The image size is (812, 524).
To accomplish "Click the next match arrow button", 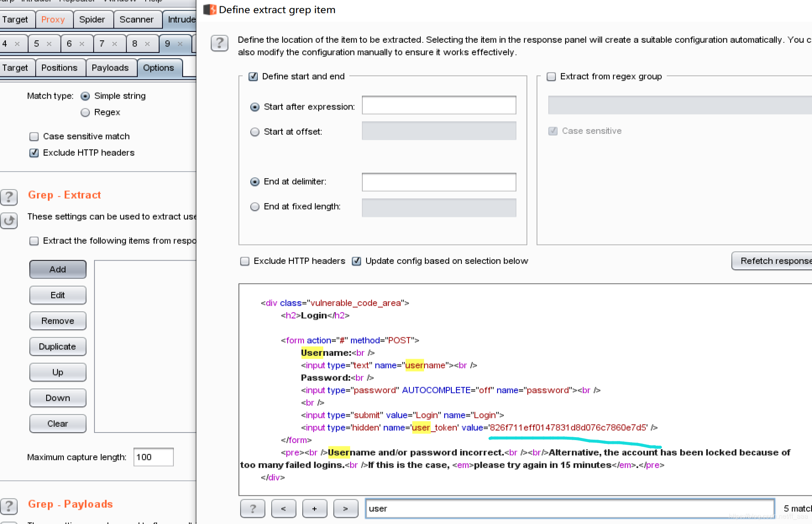I will (345, 508).
